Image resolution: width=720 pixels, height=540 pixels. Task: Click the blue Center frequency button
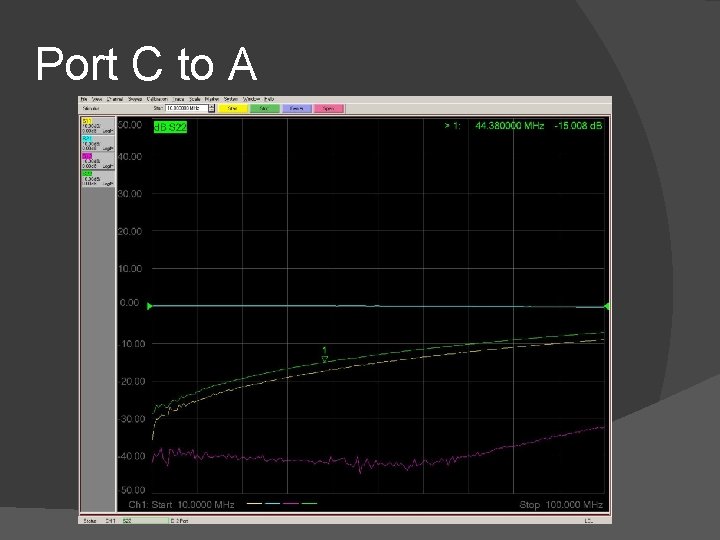coord(297,109)
